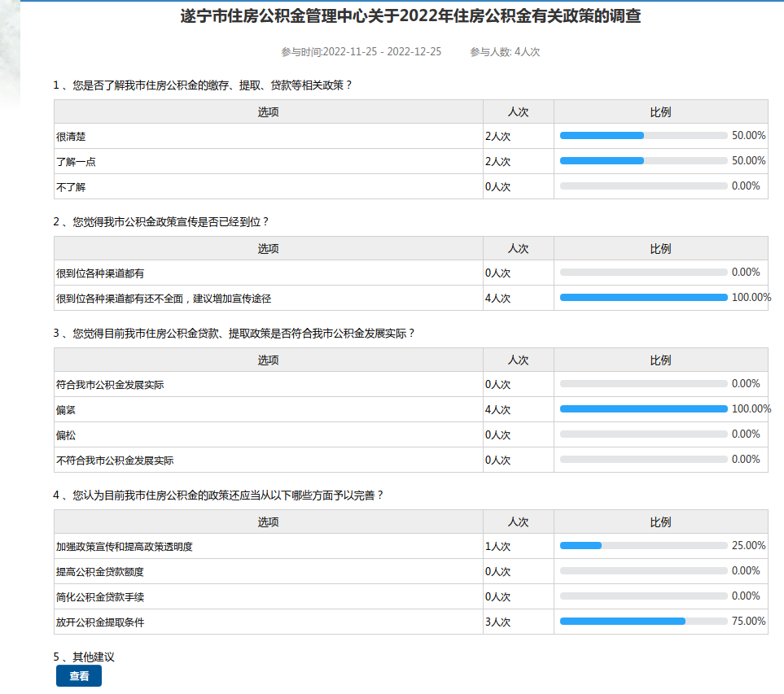Click the 提高公积金贷款额度 option text

(x=100, y=572)
